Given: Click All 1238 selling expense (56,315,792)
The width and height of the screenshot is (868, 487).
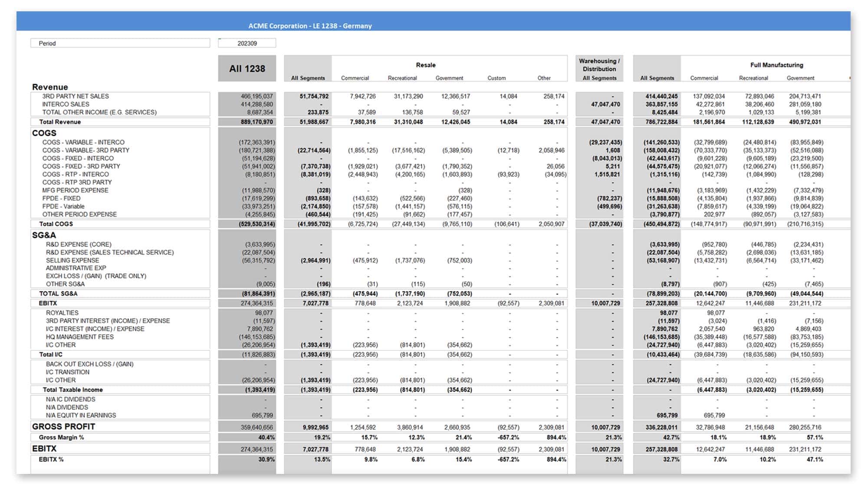Looking at the screenshot, I should [x=259, y=260].
